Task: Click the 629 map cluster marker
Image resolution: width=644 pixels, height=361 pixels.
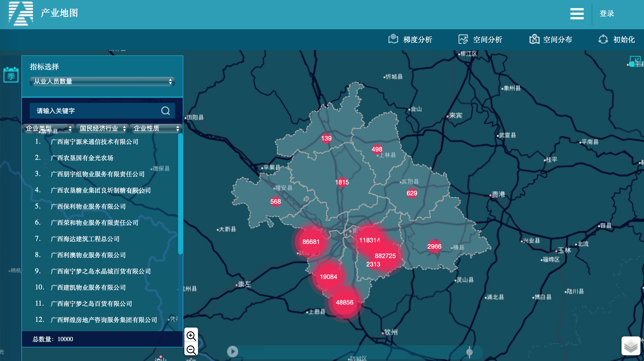Action: (412, 193)
